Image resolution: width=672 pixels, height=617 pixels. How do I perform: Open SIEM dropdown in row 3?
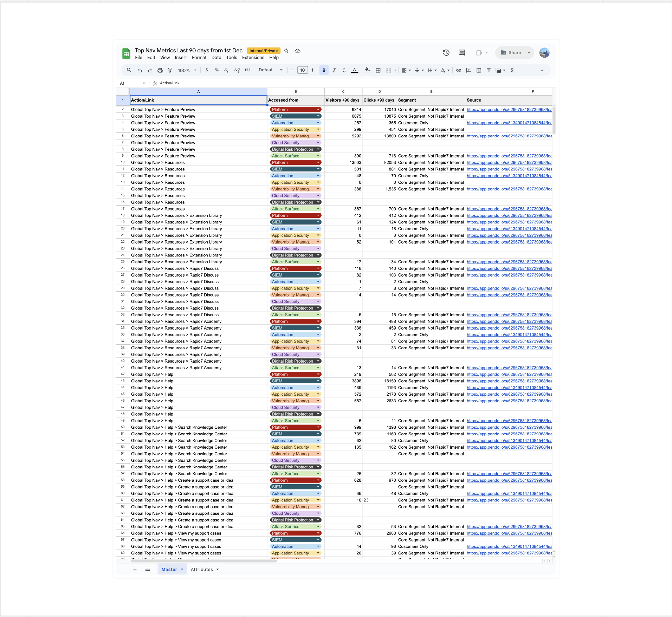click(318, 116)
